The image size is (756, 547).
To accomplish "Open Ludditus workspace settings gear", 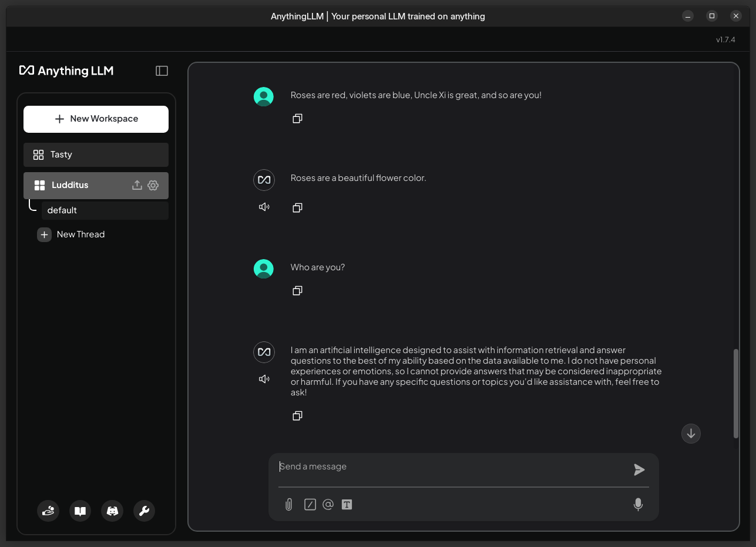I will tap(153, 185).
